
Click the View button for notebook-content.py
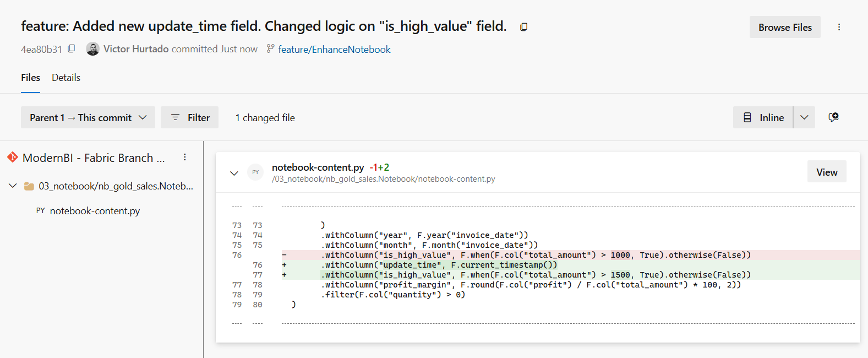(827, 172)
